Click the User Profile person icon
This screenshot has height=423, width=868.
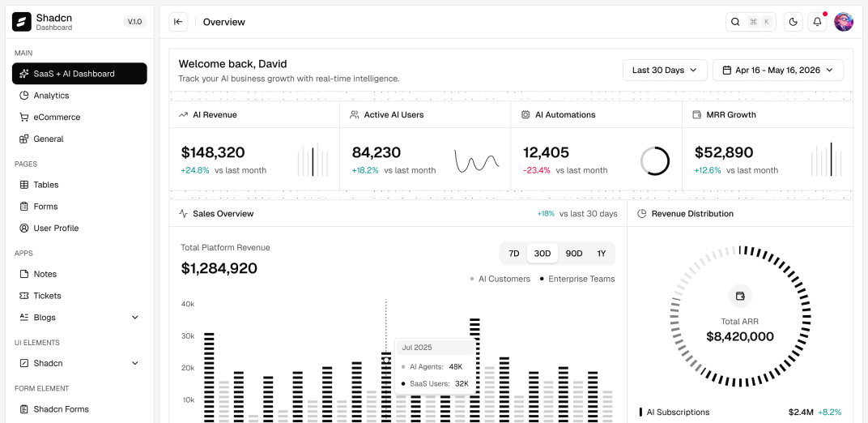pyautogui.click(x=23, y=228)
